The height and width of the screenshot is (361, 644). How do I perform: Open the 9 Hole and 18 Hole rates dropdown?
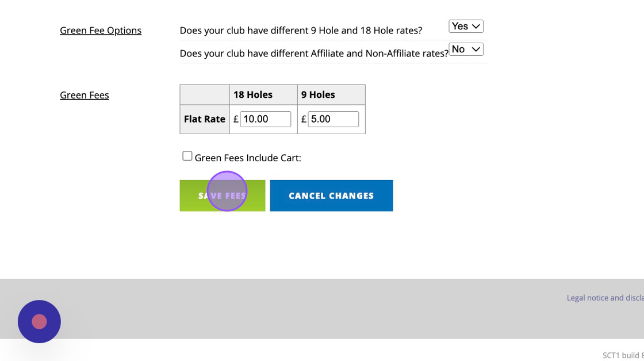click(x=466, y=26)
